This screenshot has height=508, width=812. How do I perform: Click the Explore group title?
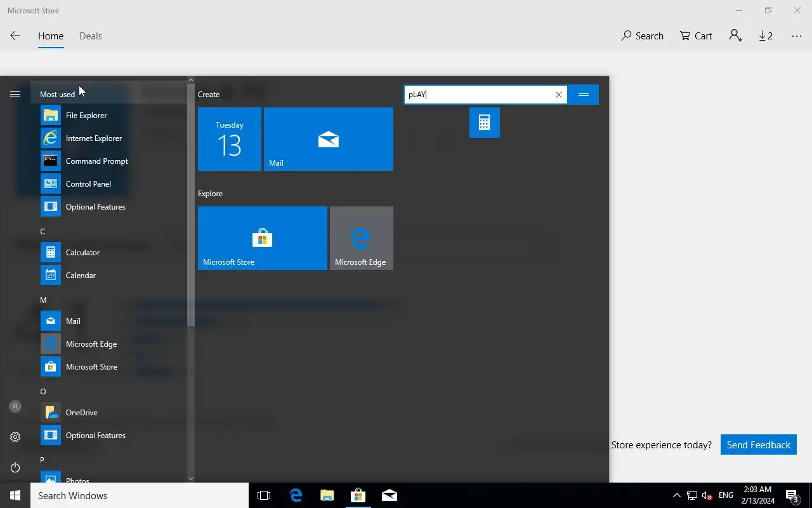[x=210, y=194]
